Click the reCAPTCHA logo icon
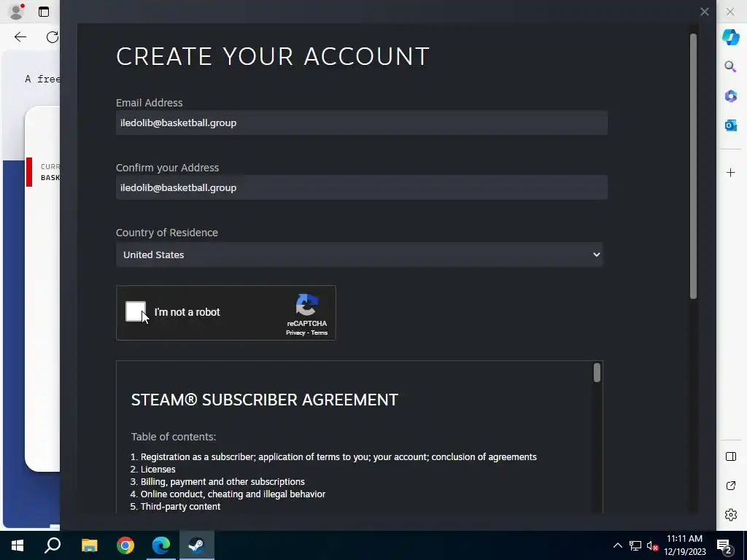 [307, 306]
